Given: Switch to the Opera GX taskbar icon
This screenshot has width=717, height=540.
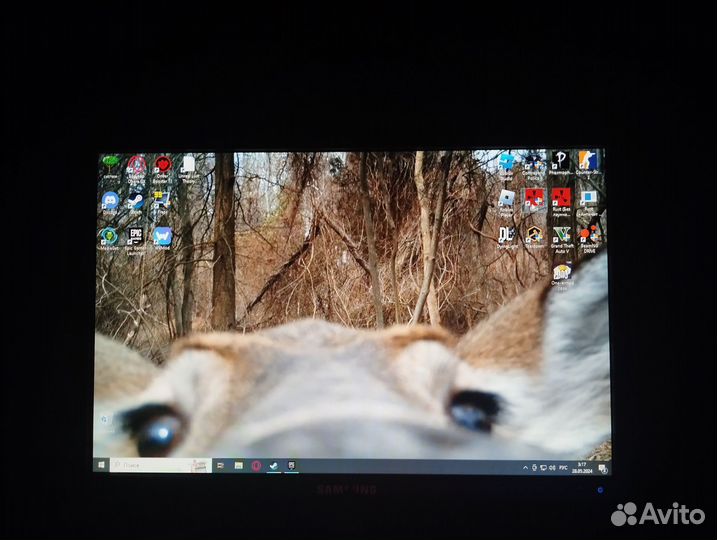Looking at the screenshot, I should click(256, 465).
